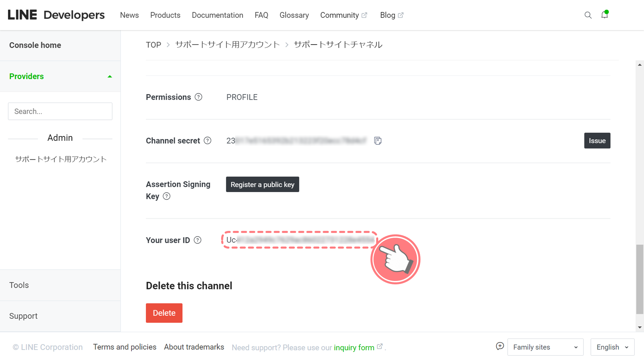This screenshot has width=644, height=362.
Task: Open Terms and policies link
Action: click(125, 347)
